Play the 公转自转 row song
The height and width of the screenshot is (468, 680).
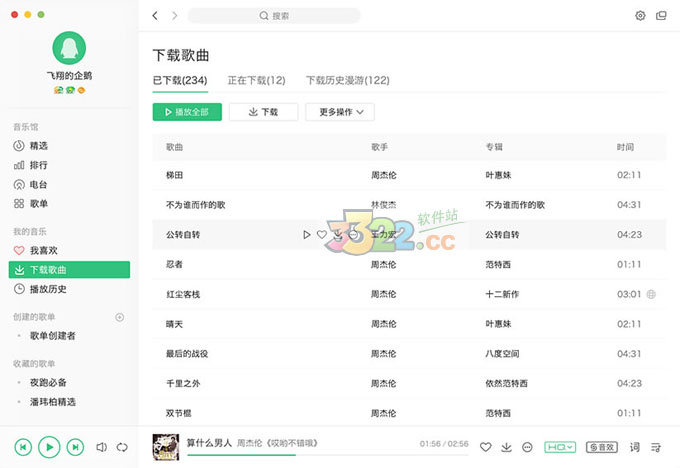tap(307, 235)
